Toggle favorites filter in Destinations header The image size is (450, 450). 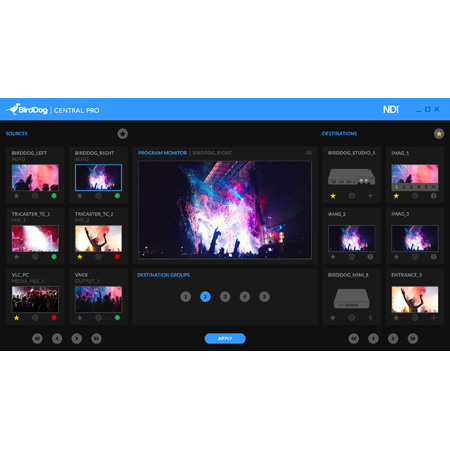pos(439,134)
